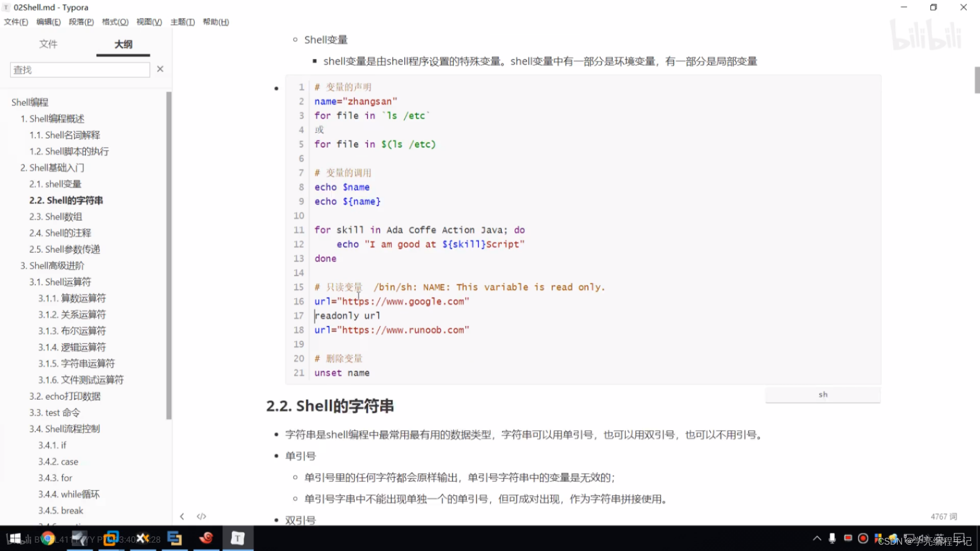Go to outline item 3.4.1. if
This screenshot has width=980, height=551.
[x=52, y=445]
